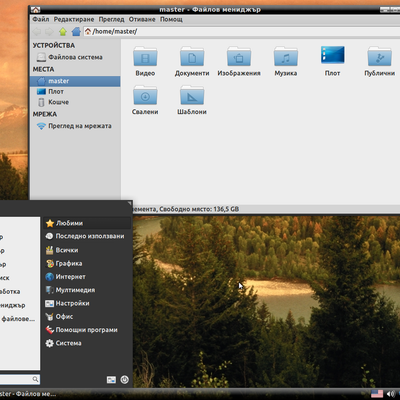
Task: Select Графика category
Action: tap(87, 263)
